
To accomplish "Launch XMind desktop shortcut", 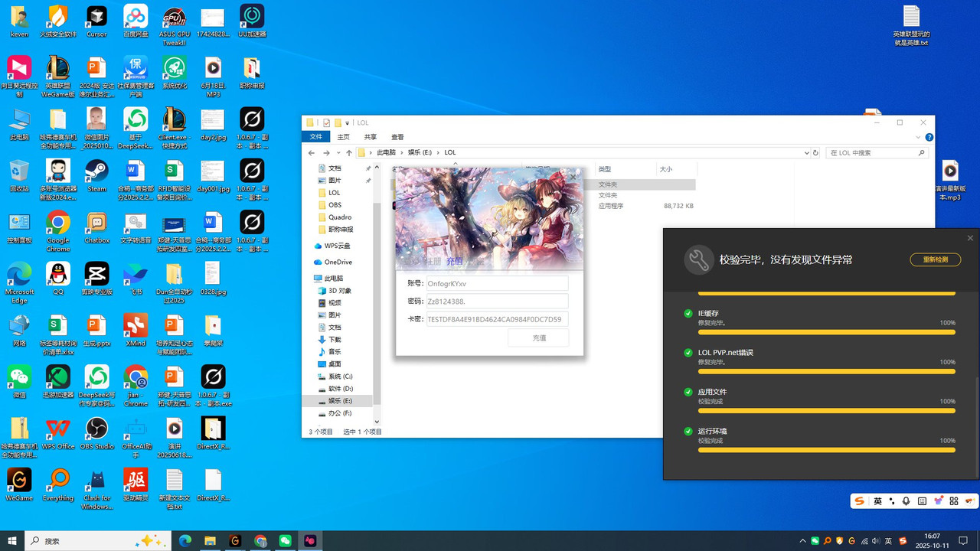I will tap(136, 330).
